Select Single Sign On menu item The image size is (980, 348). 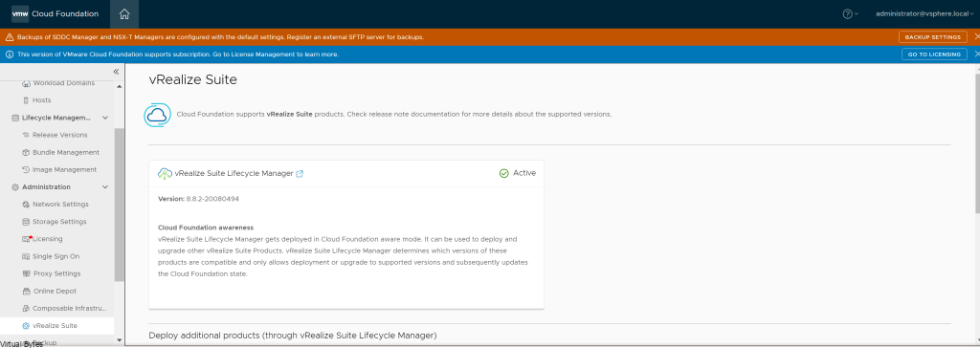pos(56,256)
